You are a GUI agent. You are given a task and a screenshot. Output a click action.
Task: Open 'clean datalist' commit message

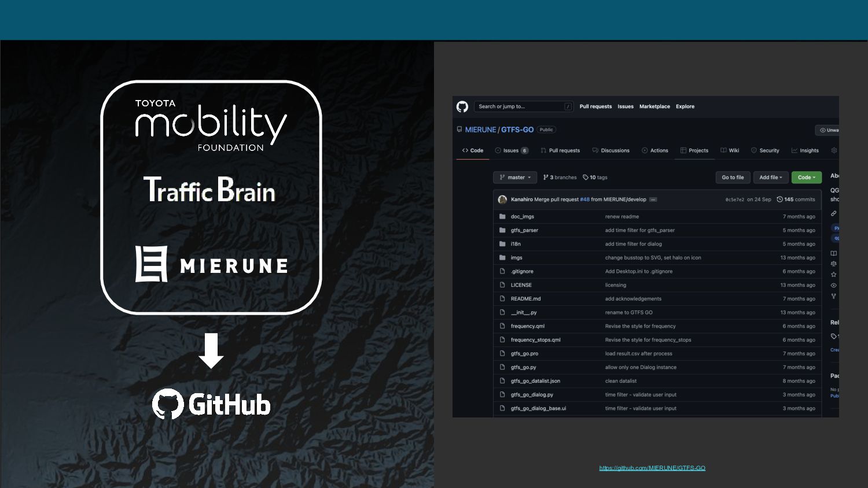[621, 381]
